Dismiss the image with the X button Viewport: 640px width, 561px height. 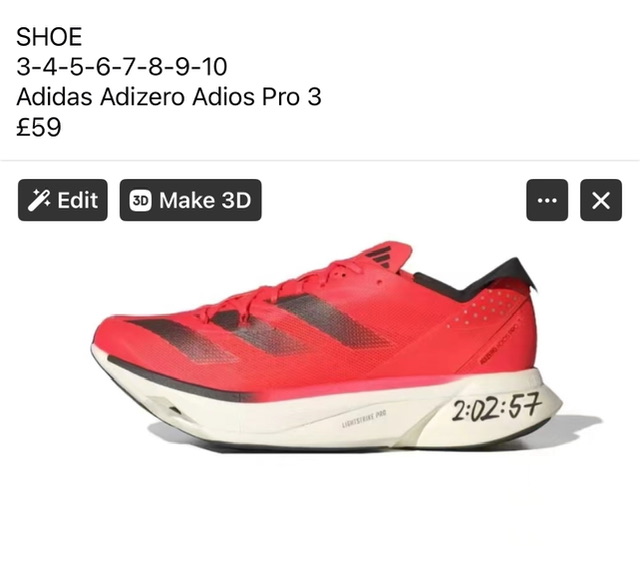click(601, 200)
